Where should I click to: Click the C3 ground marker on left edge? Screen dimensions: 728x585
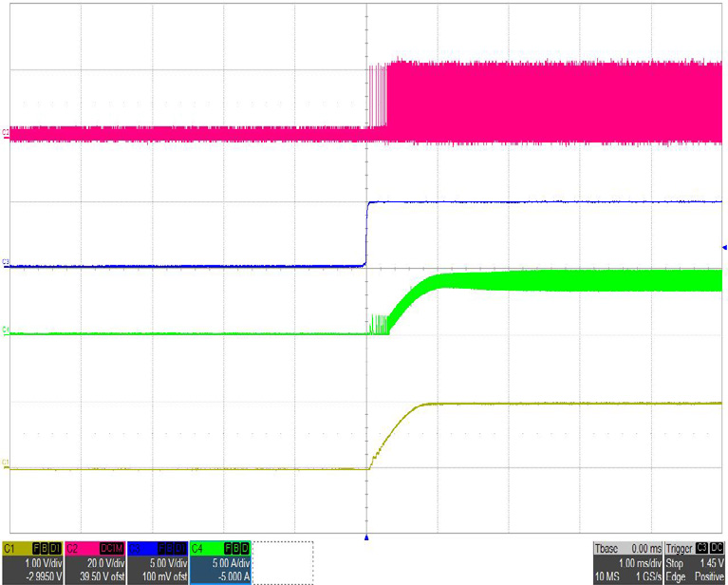coord(6,261)
